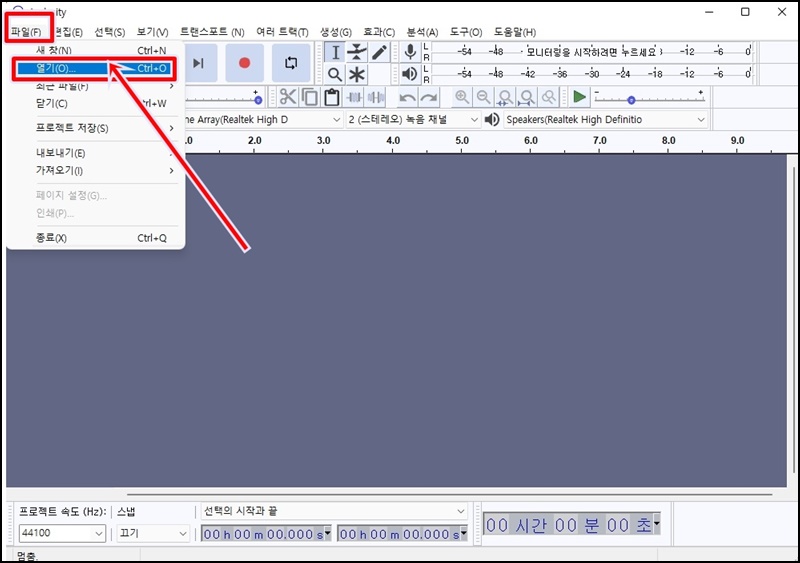Screen dimensions: 800x563
Task: Click the 5.0 mark on timeline ruler
Action: pyautogui.click(x=462, y=140)
